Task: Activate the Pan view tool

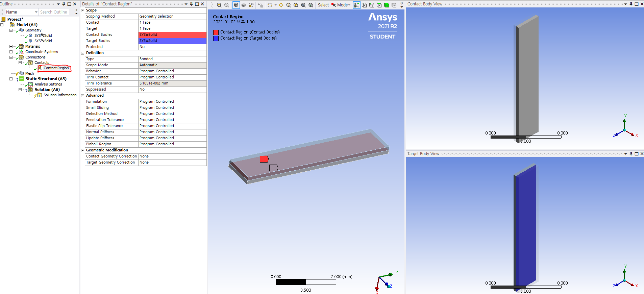Action: point(281,5)
